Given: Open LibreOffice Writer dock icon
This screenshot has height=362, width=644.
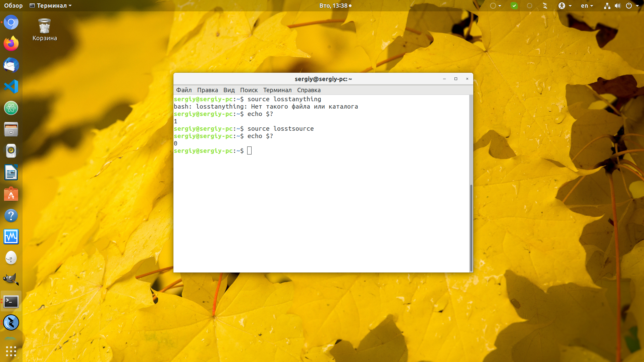Looking at the screenshot, I should click(x=11, y=172).
